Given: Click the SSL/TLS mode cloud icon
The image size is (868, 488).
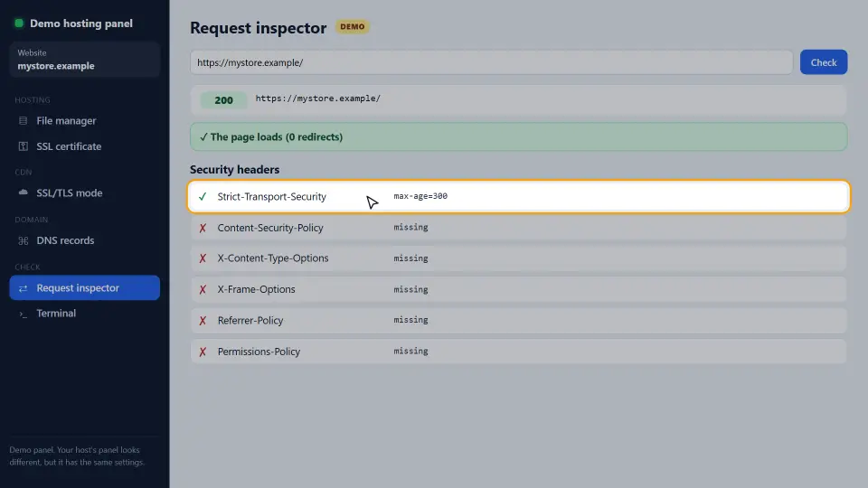Looking at the screenshot, I should tap(23, 192).
